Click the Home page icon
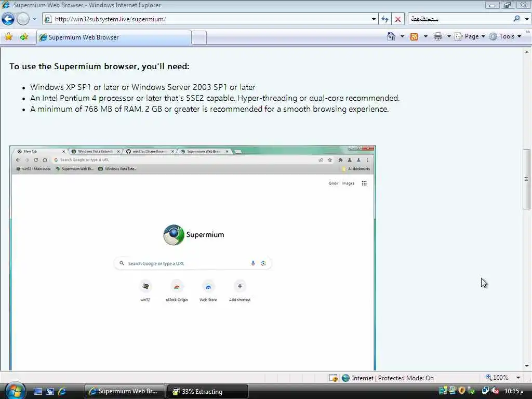 [x=391, y=36]
